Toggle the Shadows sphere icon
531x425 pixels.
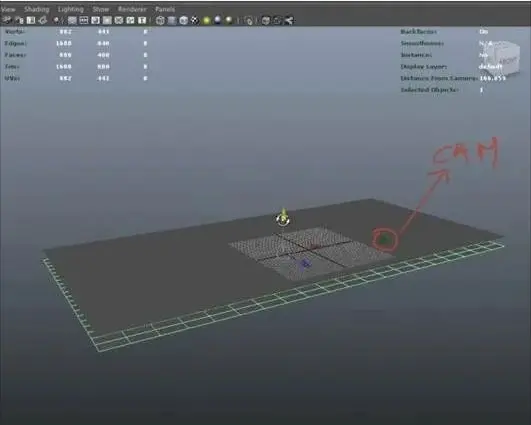coord(218,21)
